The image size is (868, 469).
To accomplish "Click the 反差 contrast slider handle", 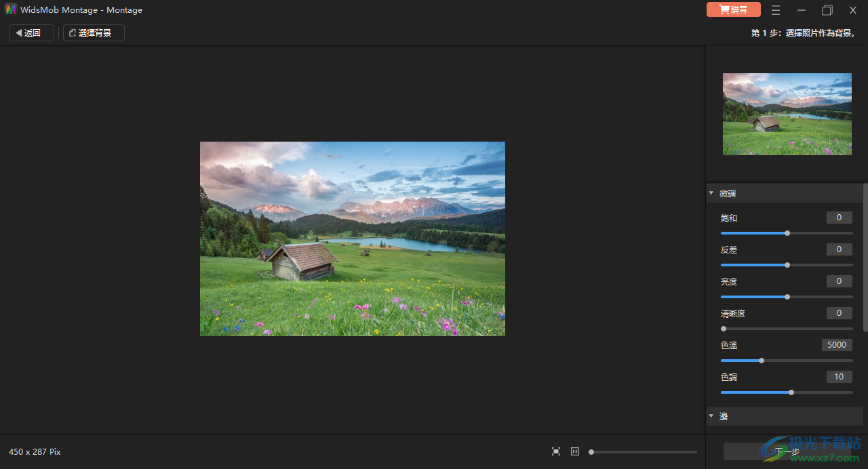I will (x=787, y=265).
